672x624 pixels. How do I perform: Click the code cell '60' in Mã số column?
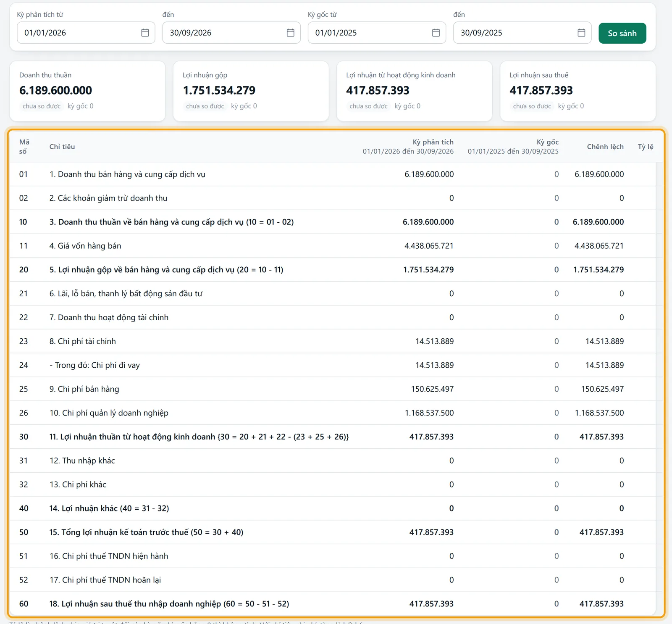coord(24,604)
